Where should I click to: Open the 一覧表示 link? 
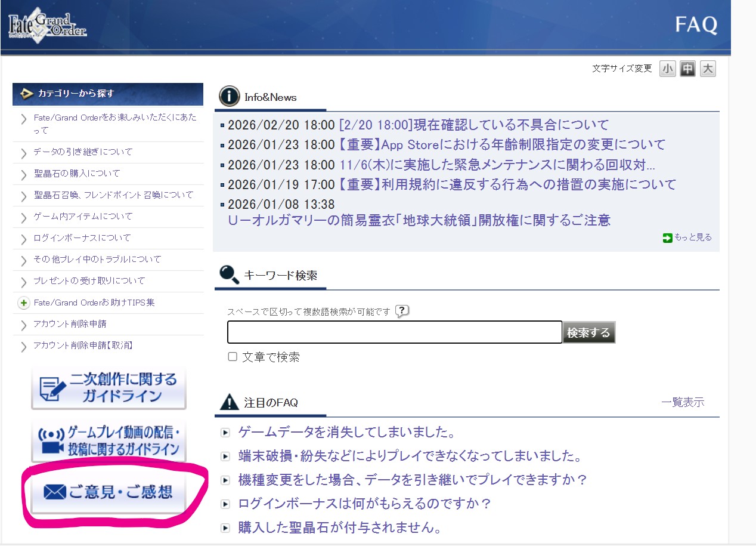coord(682,402)
